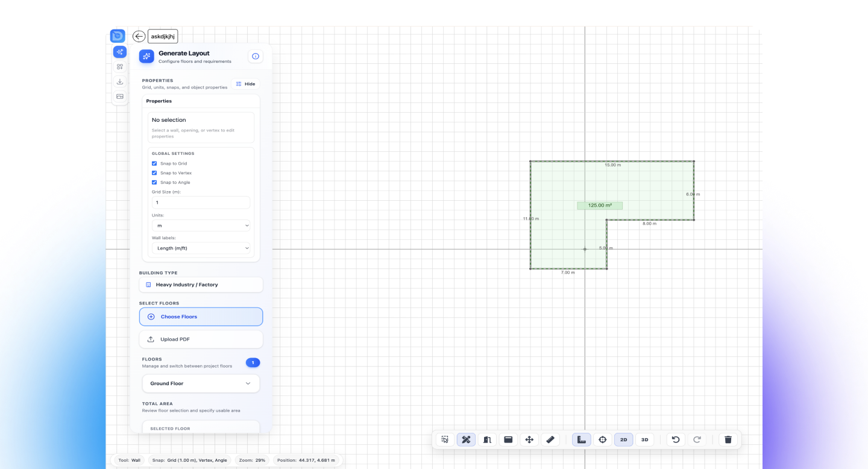Click the crosshair recenter view icon
This screenshot has height=469, width=868.
click(602, 439)
